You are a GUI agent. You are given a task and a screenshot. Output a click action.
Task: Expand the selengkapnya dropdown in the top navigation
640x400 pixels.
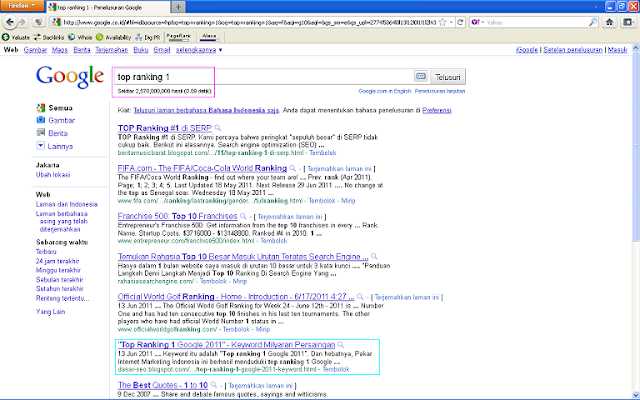pos(199,50)
